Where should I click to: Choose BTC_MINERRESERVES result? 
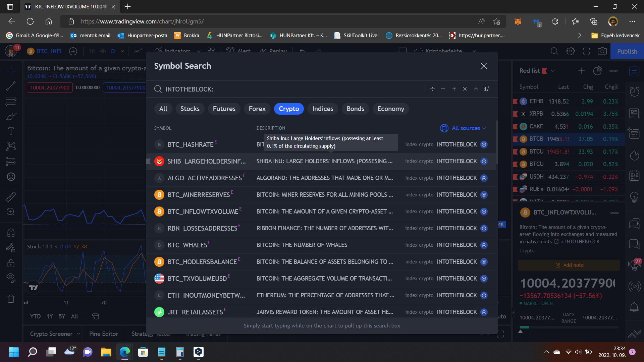(x=320, y=195)
